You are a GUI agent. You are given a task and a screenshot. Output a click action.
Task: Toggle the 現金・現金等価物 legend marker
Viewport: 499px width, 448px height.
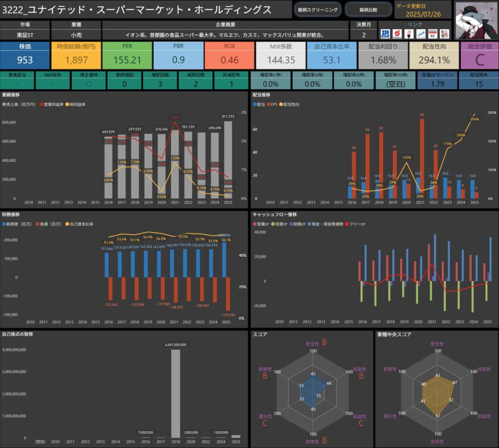click(309, 224)
